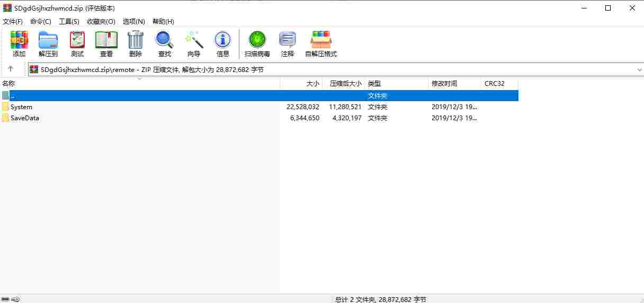Sort by 名称 column header
Image resolution: width=644 pixels, height=303 pixels.
(140, 84)
